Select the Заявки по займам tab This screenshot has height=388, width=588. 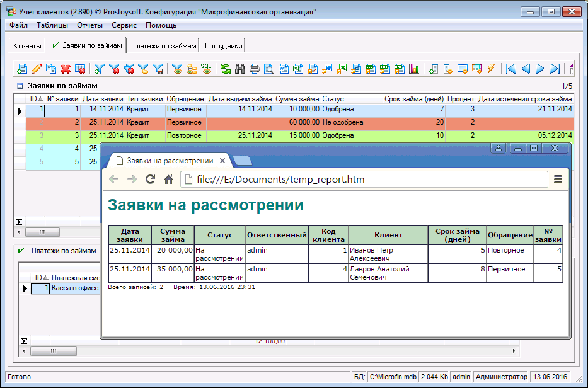86,45
